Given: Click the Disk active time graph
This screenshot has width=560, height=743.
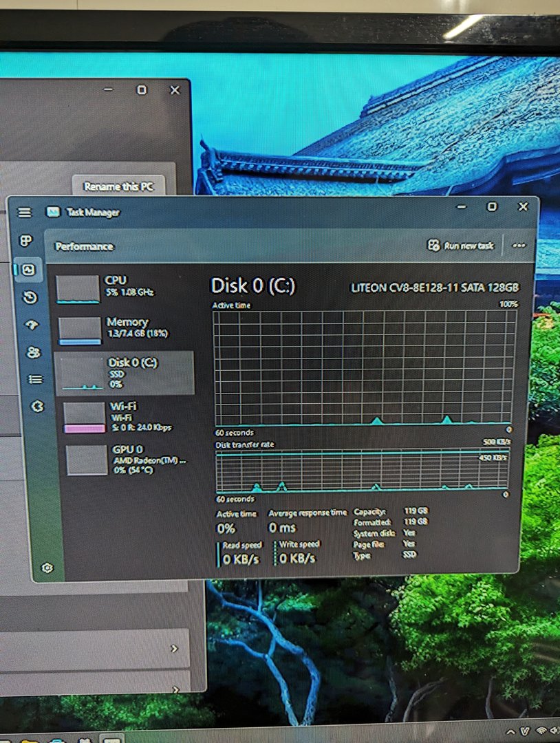Looking at the screenshot, I should (x=363, y=367).
